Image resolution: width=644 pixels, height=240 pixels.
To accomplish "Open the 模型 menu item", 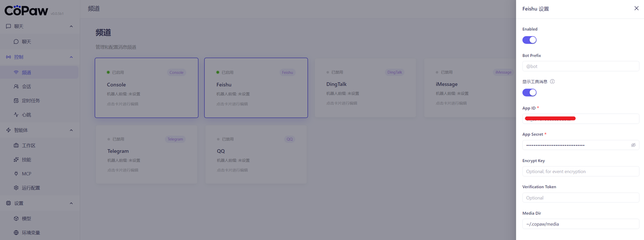I will 40,218.
